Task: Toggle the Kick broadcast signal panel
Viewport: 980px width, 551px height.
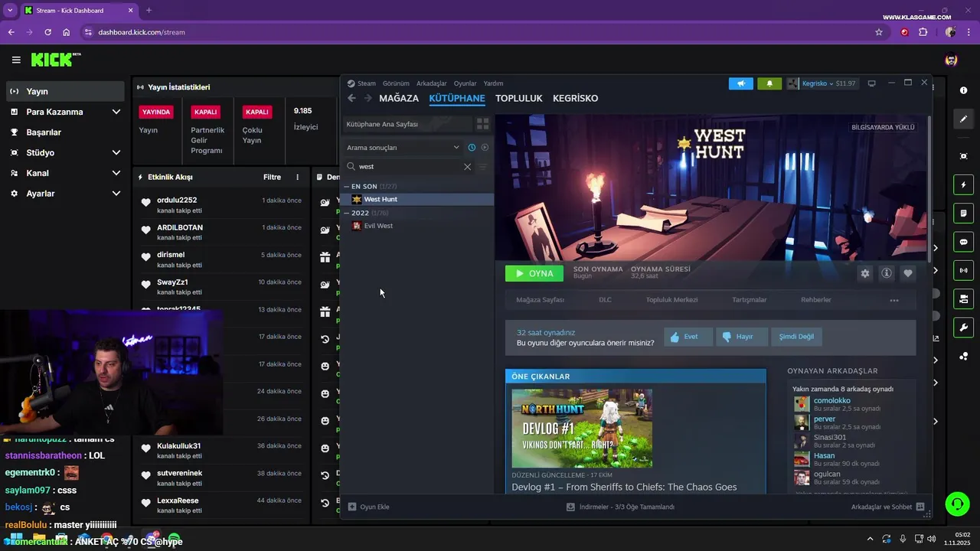Action: tap(963, 270)
